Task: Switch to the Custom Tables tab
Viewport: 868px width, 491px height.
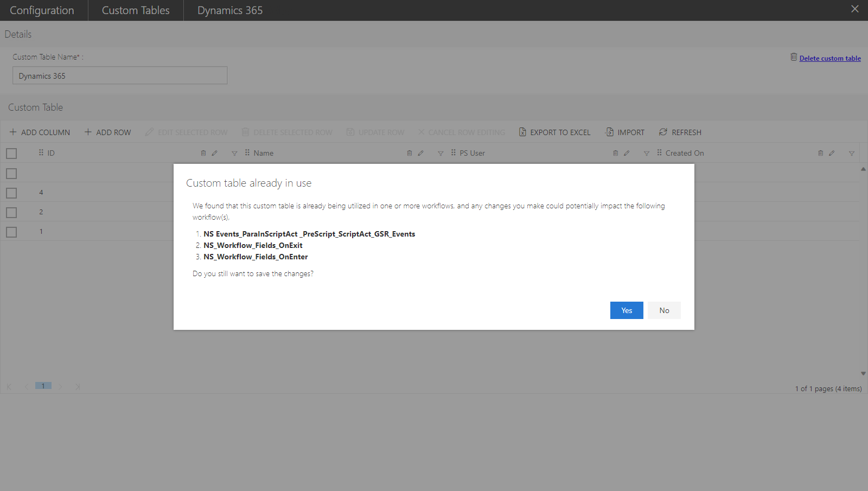Action: pyautogui.click(x=136, y=10)
